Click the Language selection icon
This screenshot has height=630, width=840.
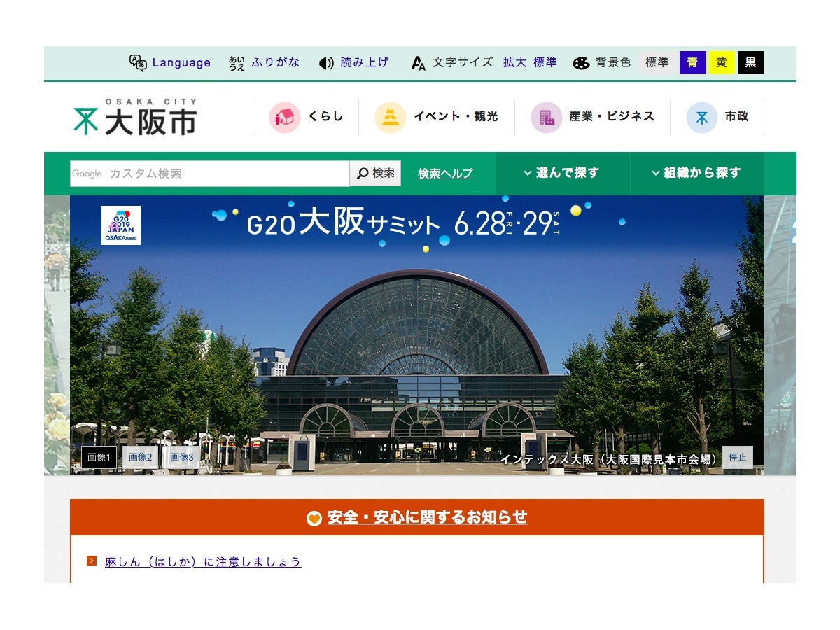[x=138, y=62]
